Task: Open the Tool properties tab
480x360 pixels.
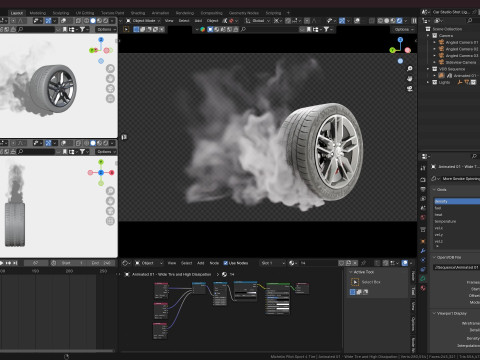Action: coord(423,168)
